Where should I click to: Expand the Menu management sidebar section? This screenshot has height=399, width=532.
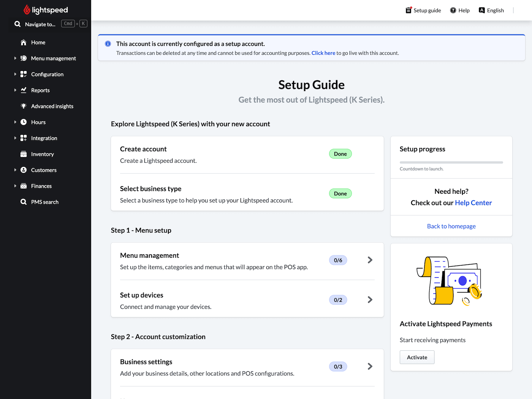pos(14,58)
